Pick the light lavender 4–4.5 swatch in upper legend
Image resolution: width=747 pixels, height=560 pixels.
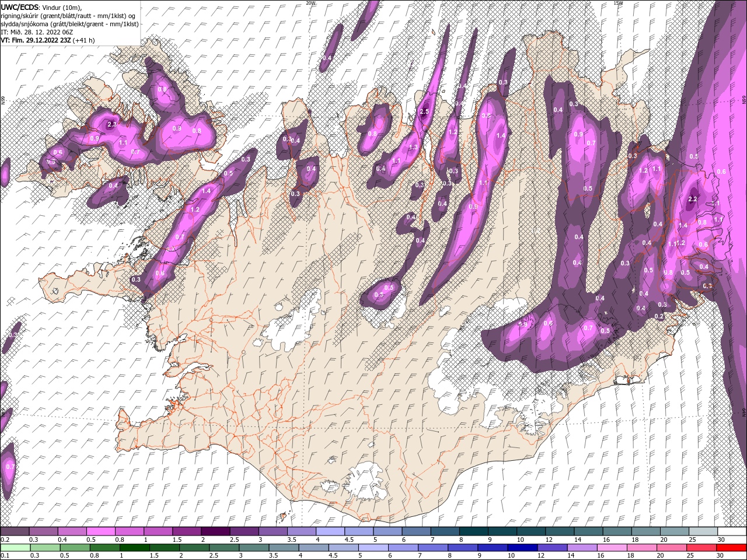click(329, 531)
